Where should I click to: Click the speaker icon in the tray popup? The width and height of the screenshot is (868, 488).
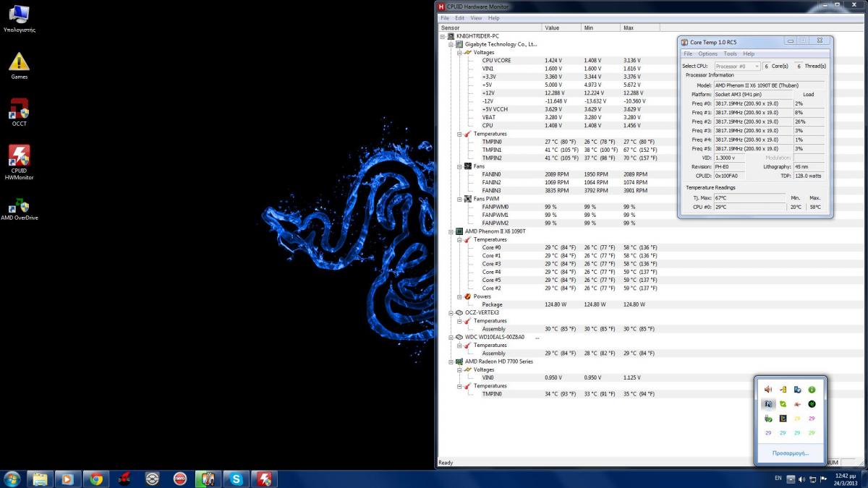(768, 390)
